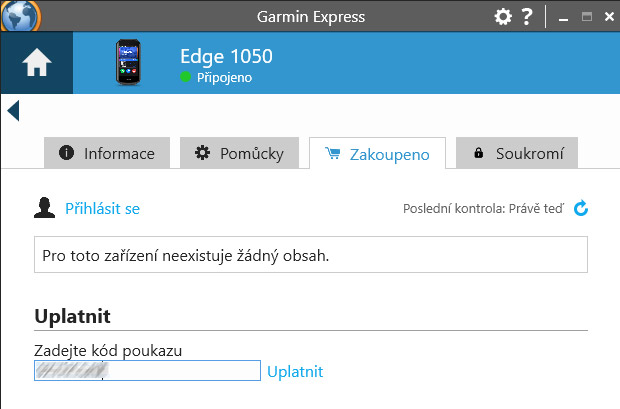Switch to the Informace tab

pyautogui.click(x=107, y=153)
